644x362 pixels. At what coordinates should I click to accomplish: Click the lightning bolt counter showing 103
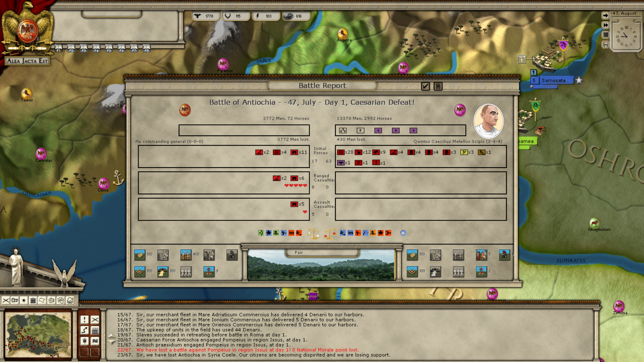point(266,16)
